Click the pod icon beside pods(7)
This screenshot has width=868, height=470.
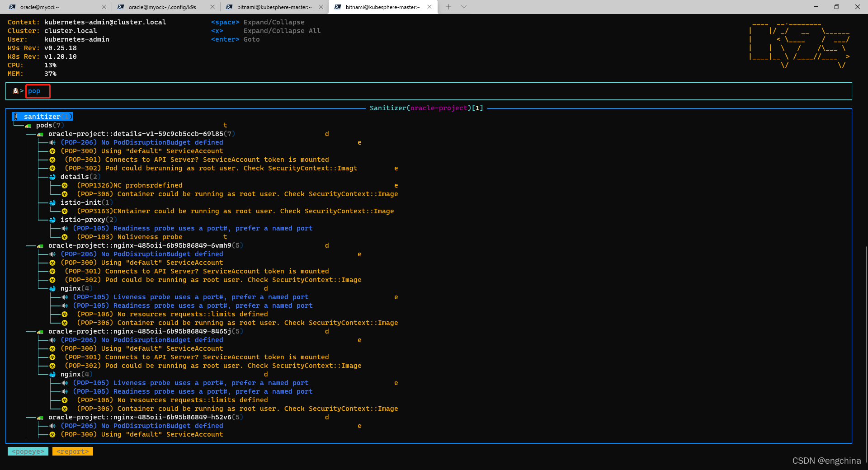click(x=28, y=126)
